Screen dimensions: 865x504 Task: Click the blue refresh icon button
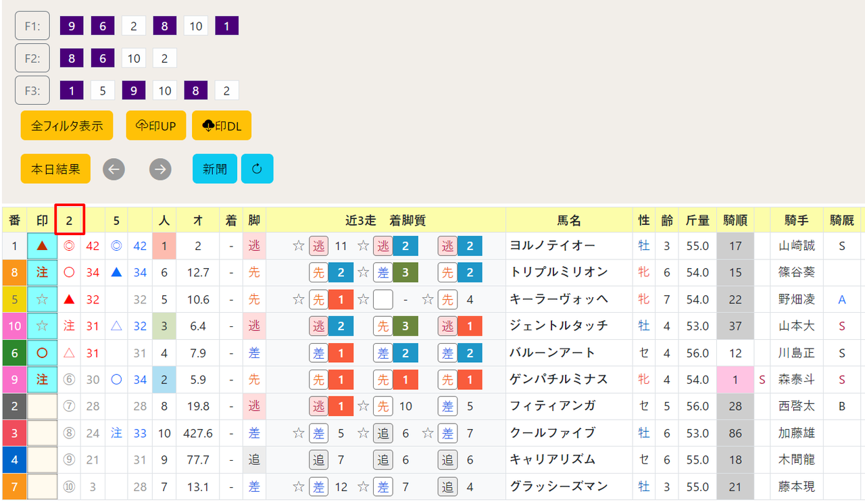click(x=257, y=169)
